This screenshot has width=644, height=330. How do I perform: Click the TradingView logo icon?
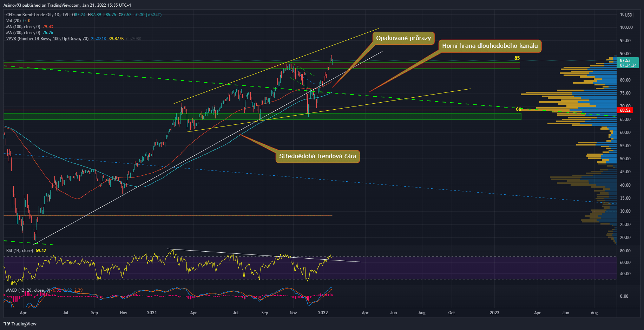pyautogui.click(x=7, y=324)
